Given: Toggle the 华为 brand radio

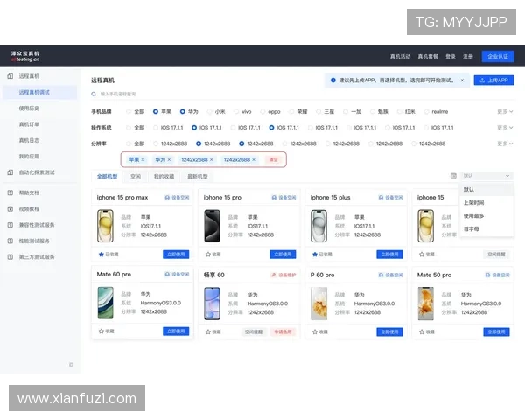Looking at the screenshot, I should pyautogui.click(x=183, y=111).
